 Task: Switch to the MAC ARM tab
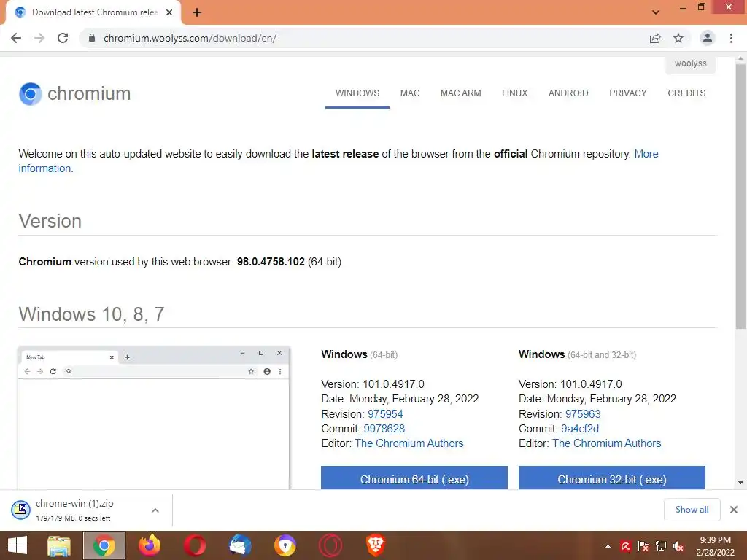pyautogui.click(x=461, y=93)
